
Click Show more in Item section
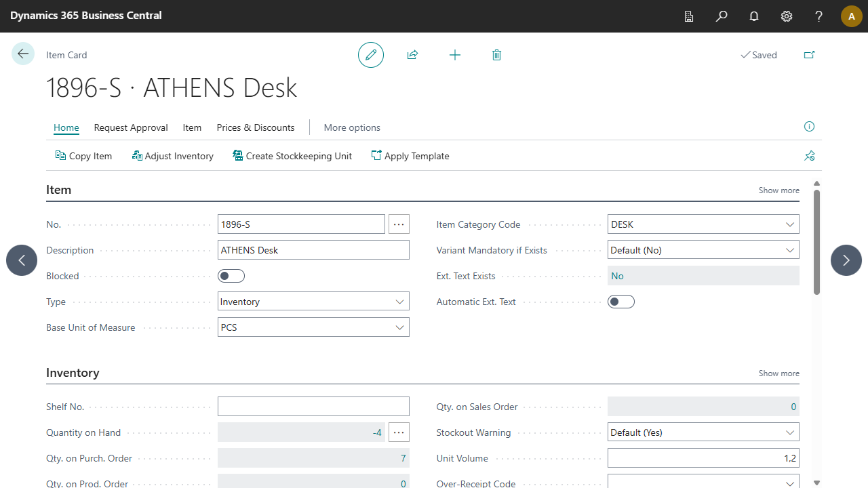[x=778, y=190]
